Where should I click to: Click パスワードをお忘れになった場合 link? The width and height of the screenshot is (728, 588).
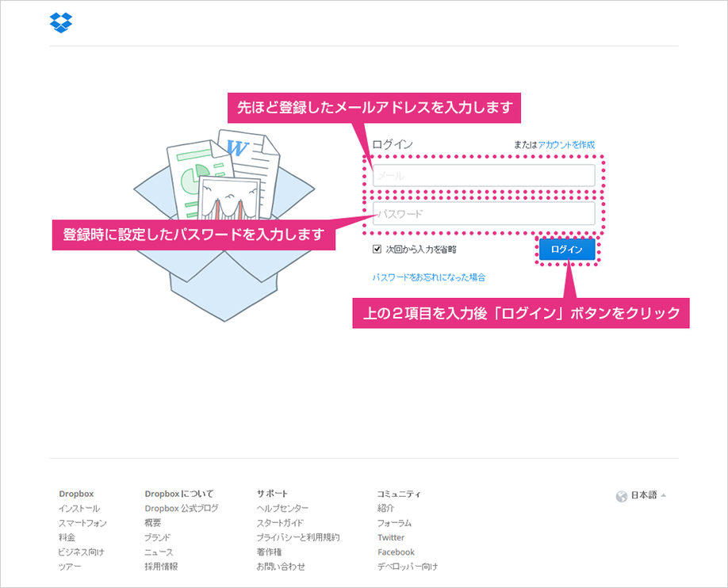point(429,277)
